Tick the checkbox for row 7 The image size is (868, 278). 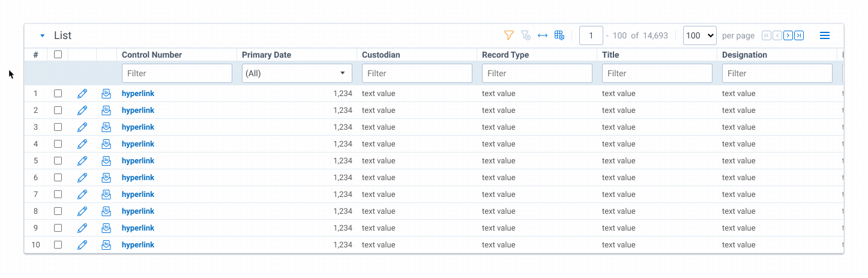pos(58,195)
